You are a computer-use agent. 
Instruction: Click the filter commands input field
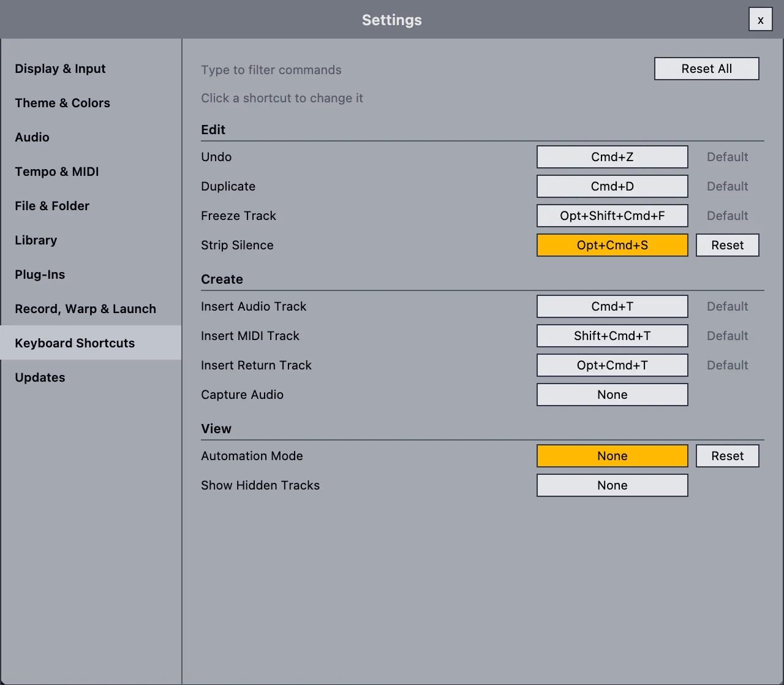pyautogui.click(x=423, y=70)
